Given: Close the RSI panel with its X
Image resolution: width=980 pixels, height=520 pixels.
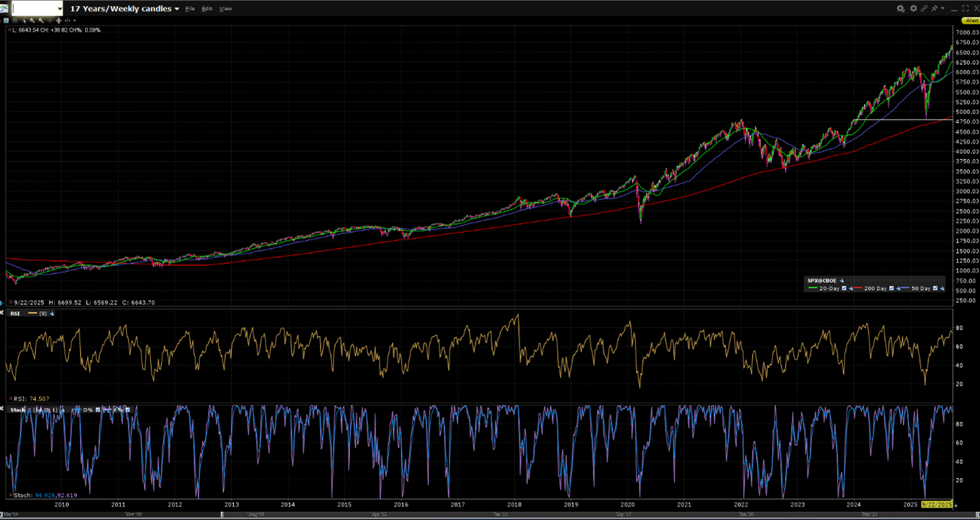Looking at the screenshot, I should (3, 313).
